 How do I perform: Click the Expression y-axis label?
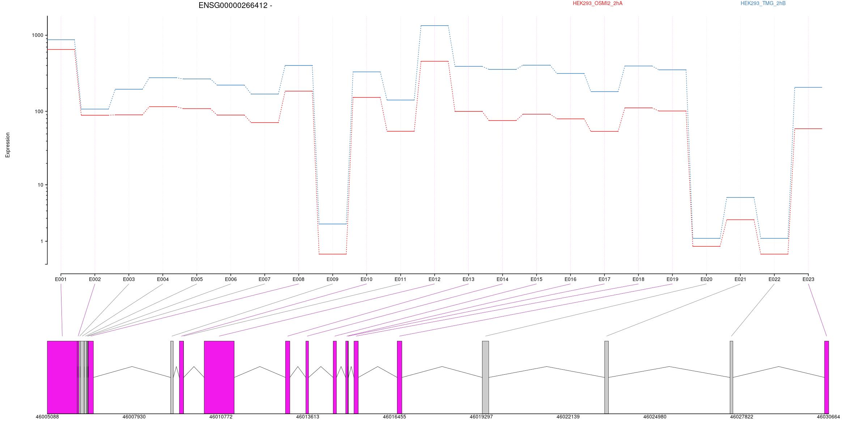(x=8, y=145)
